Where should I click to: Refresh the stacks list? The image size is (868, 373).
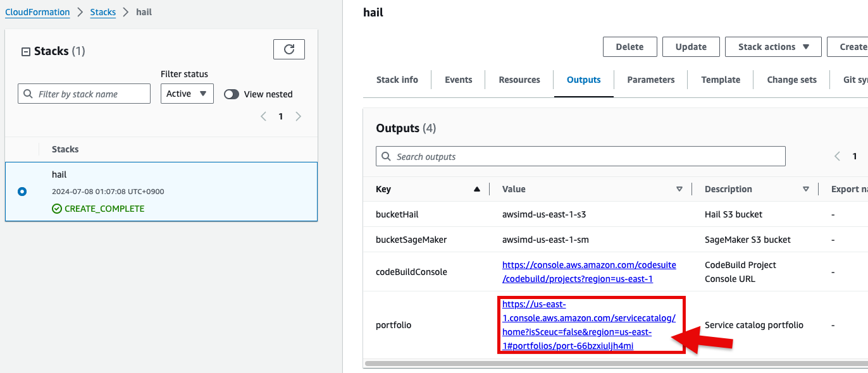point(289,49)
